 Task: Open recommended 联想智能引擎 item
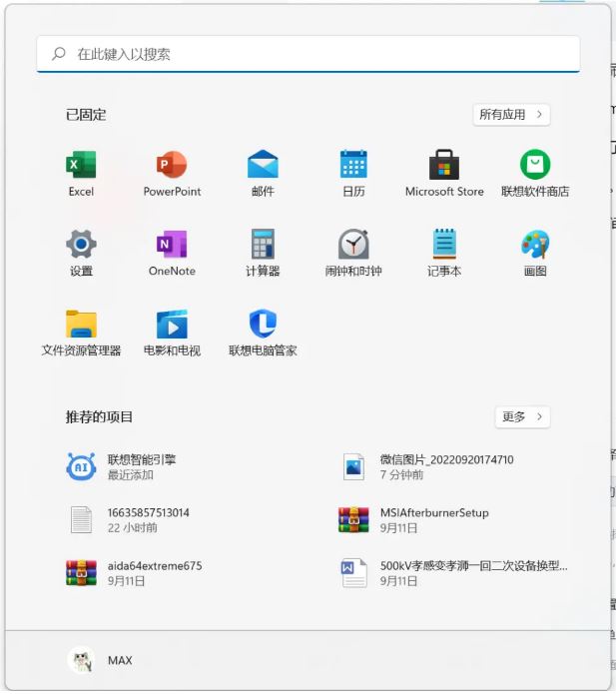click(122, 467)
